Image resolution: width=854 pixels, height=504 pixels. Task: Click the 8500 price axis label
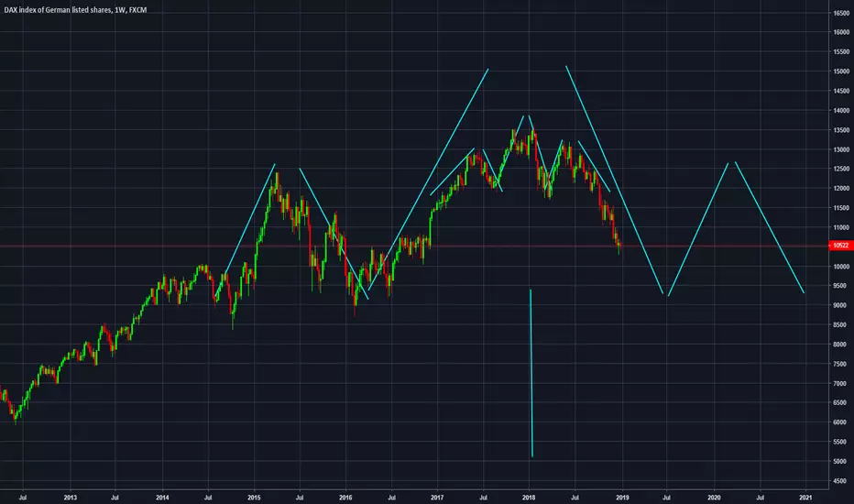(x=840, y=325)
